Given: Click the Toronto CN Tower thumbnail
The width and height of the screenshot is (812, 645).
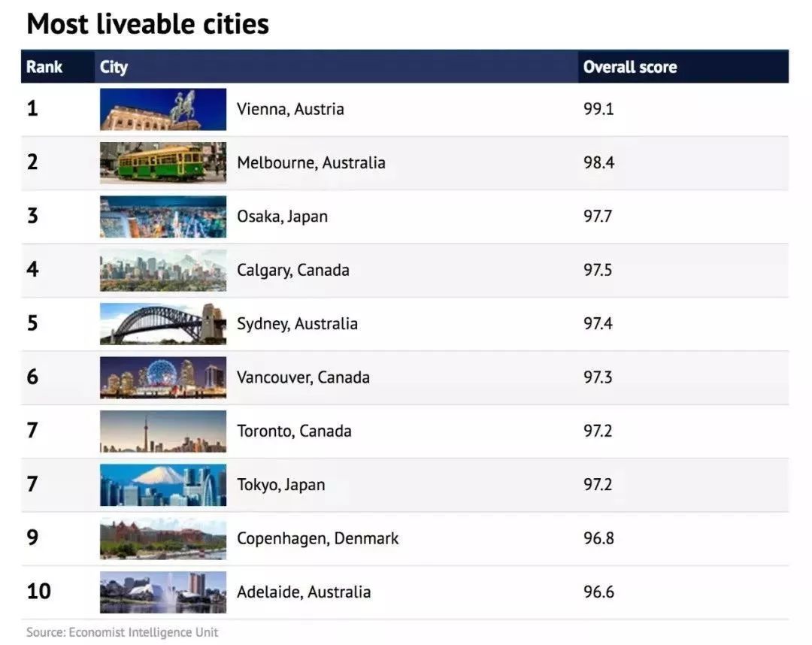Looking at the screenshot, I should pos(163,431).
